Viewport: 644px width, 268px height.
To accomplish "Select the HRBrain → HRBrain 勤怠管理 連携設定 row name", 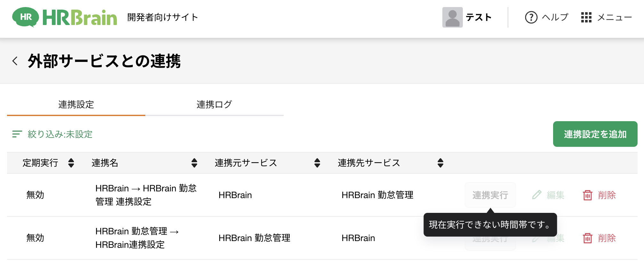I will point(146,195).
